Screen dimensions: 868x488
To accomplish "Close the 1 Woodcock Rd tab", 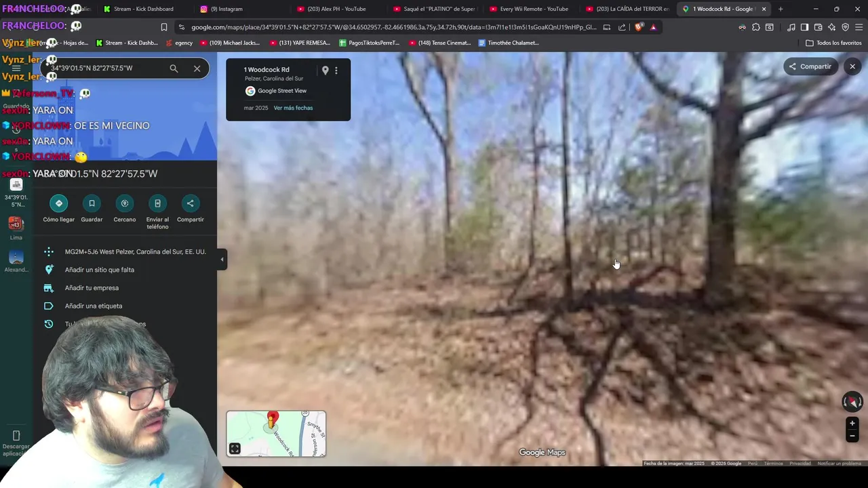I will [764, 9].
